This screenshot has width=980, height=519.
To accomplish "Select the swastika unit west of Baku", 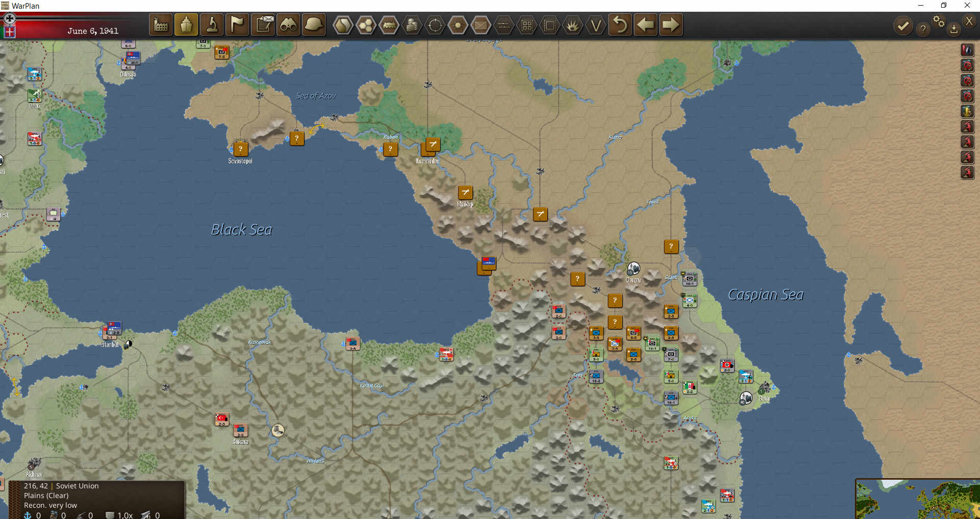I will (x=727, y=365).
